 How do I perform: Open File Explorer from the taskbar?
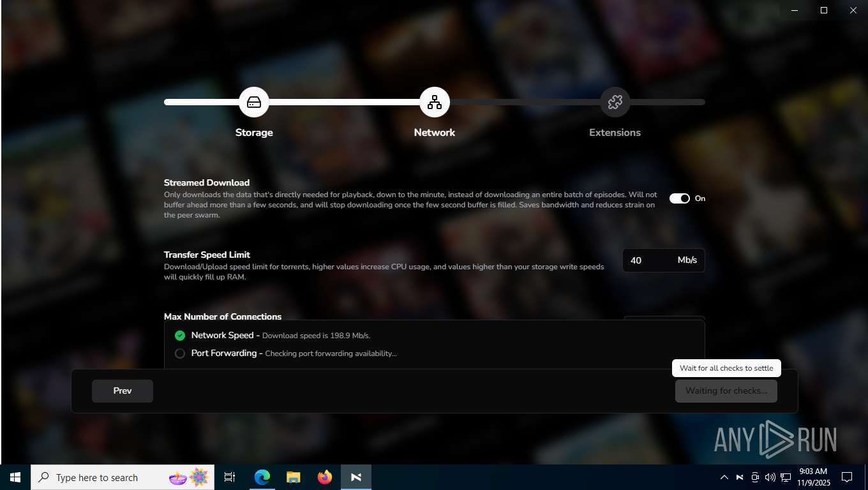coord(293,477)
